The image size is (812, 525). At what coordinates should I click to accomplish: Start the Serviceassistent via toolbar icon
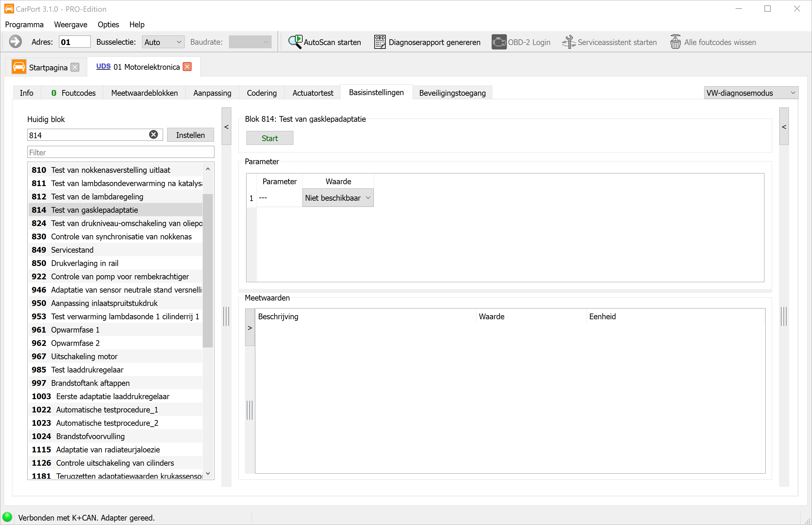coord(568,42)
